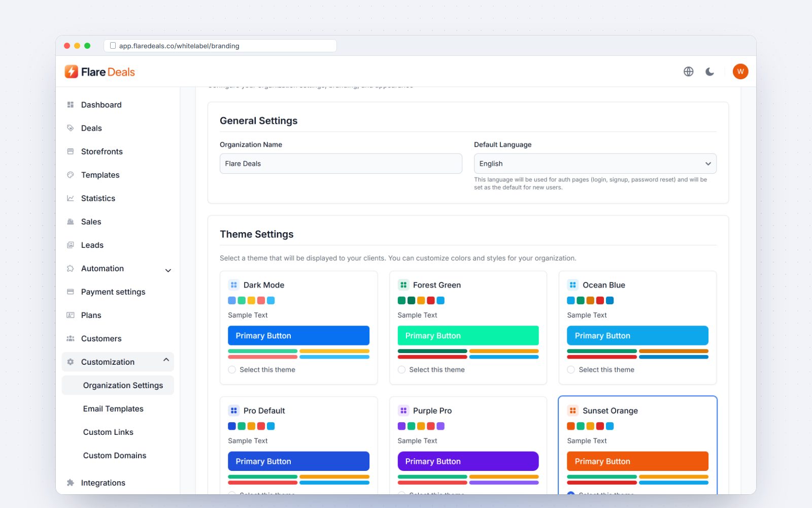The image size is (812, 508).
Task: Click the Dashboard sidebar icon
Action: [x=71, y=105]
